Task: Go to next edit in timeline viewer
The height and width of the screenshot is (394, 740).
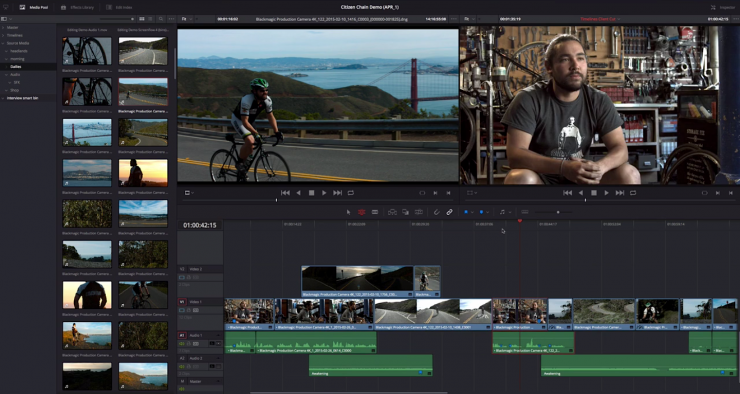Action: click(620, 193)
